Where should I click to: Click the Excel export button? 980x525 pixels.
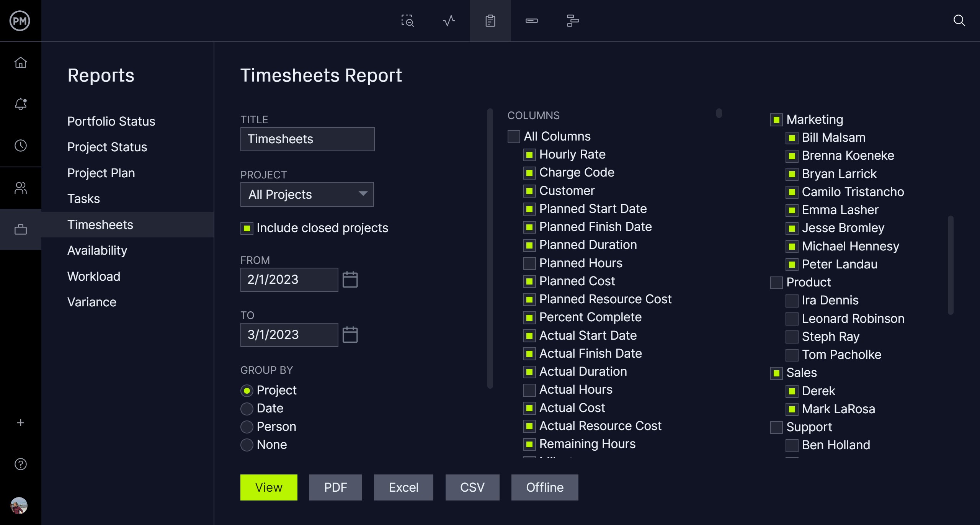pos(403,487)
